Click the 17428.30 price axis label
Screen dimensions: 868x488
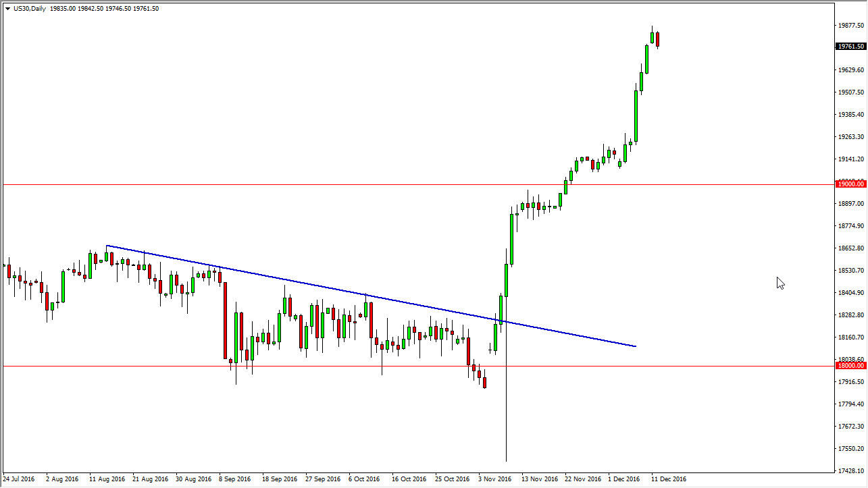tap(850, 470)
